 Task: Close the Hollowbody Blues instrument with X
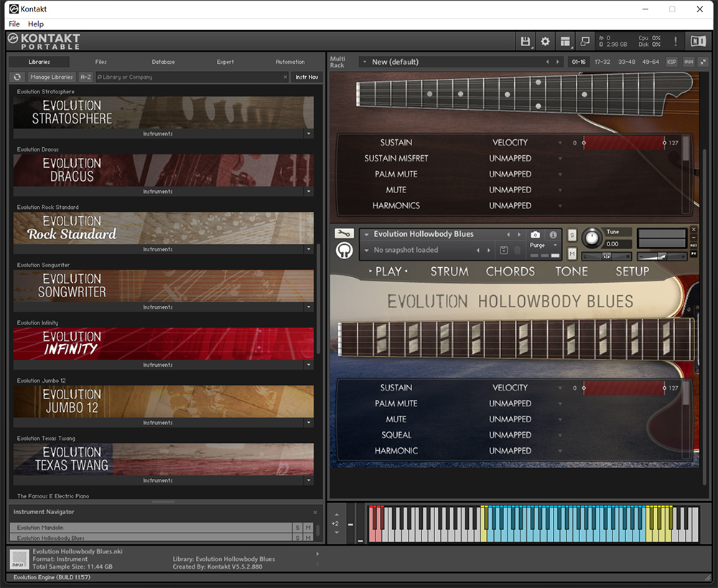694,230
